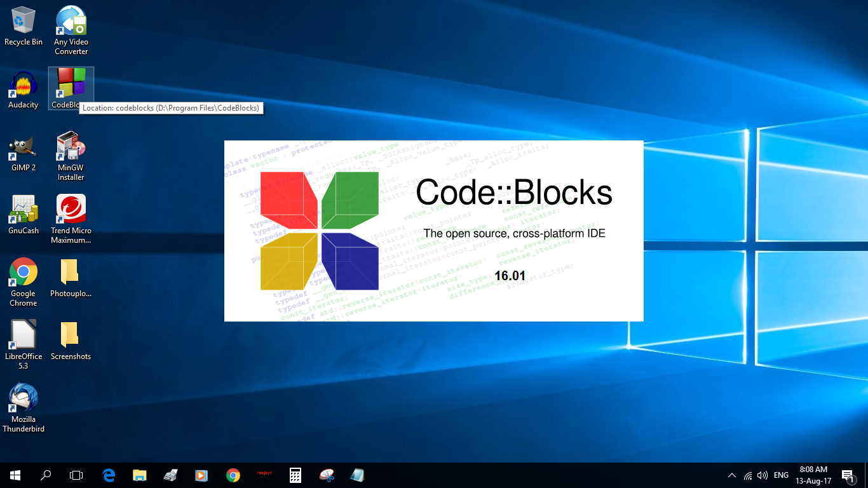868x488 pixels.
Task: Open File Explorer from the taskbar
Action: 140,475
